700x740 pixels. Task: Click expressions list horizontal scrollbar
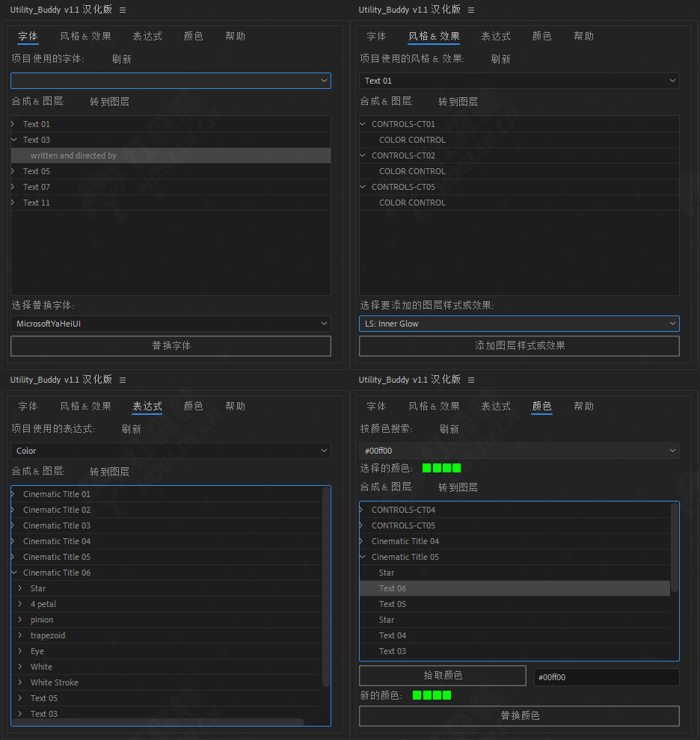(x=159, y=722)
